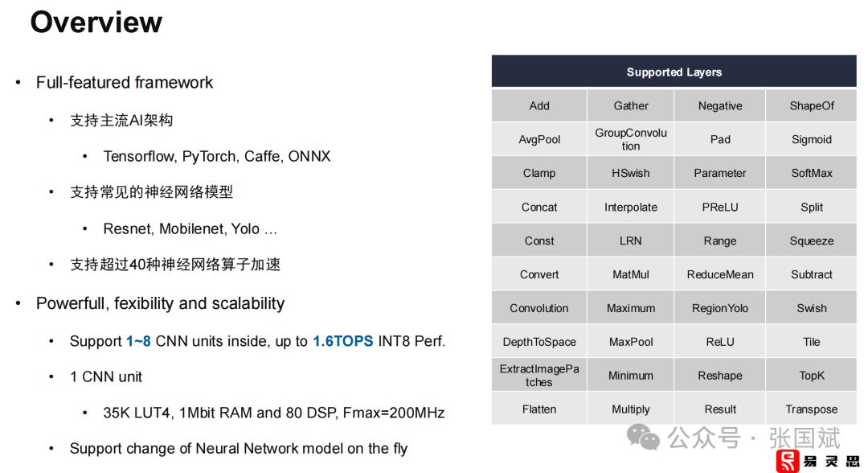
Task: Select the Full-featured framework bullet
Action: [x=125, y=82]
